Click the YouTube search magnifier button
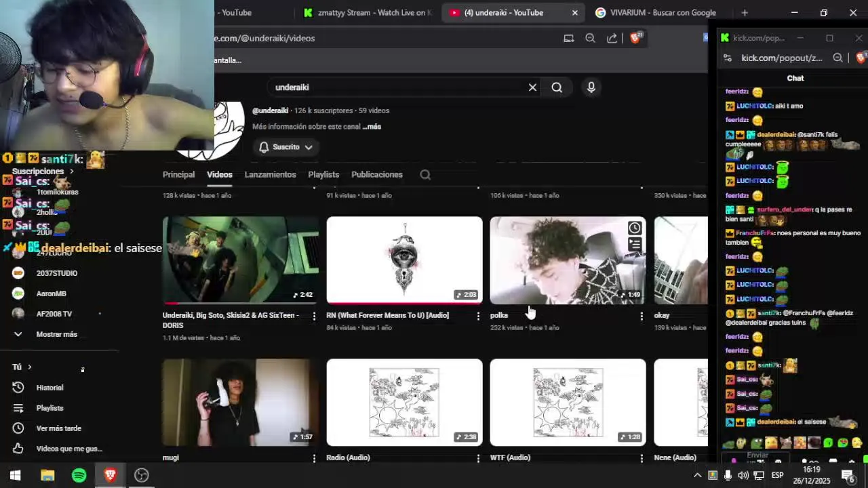 coord(557,87)
